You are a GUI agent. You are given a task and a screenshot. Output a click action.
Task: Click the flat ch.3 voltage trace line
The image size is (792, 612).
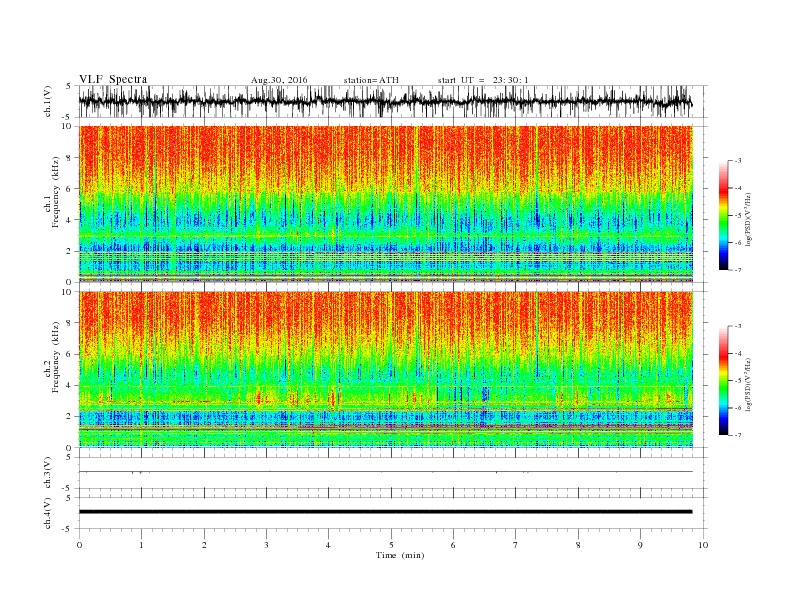pos(385,472)
